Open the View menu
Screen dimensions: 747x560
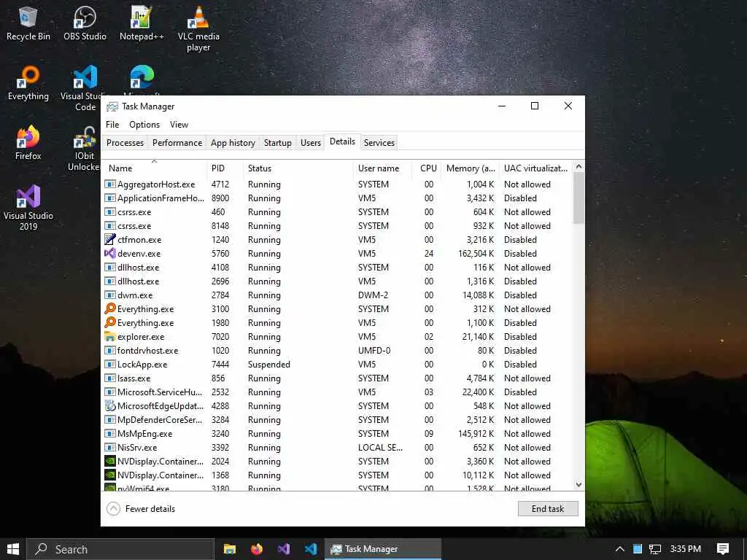(179, 124)
